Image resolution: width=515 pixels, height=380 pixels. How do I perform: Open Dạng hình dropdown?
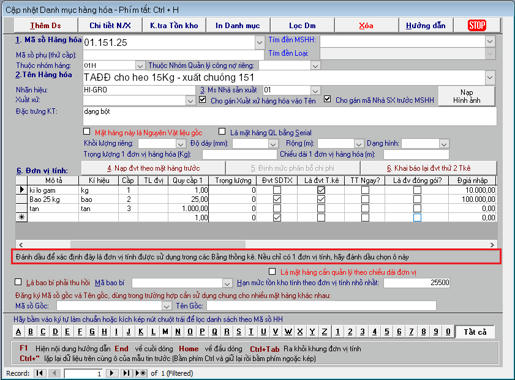[444, 144]
